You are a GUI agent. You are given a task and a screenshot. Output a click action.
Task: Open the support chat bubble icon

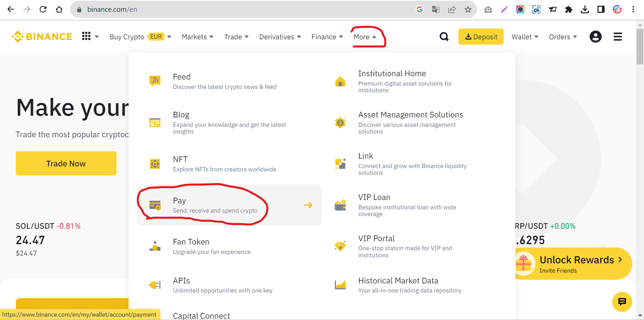coord(622,302)
